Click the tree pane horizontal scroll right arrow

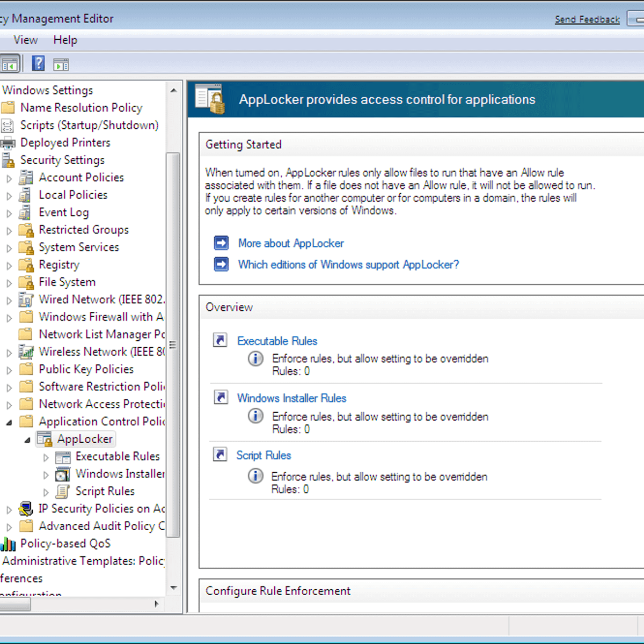point(157,604)
